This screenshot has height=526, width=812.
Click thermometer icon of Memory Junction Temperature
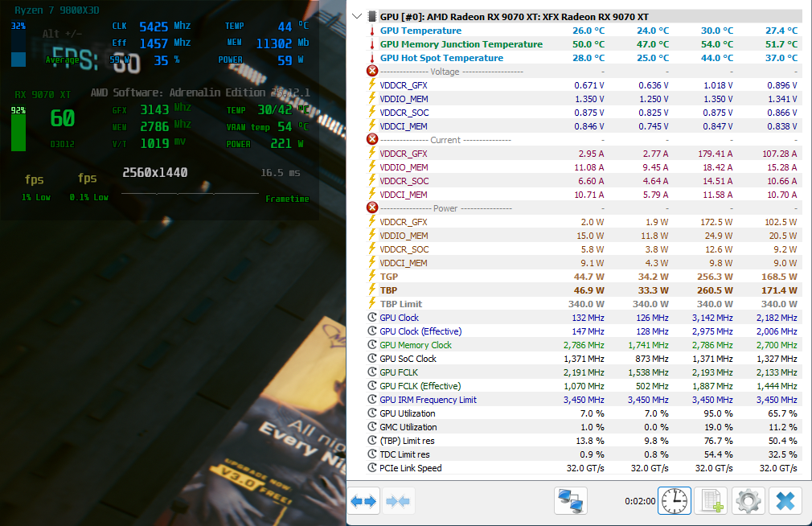coord(371,44)
